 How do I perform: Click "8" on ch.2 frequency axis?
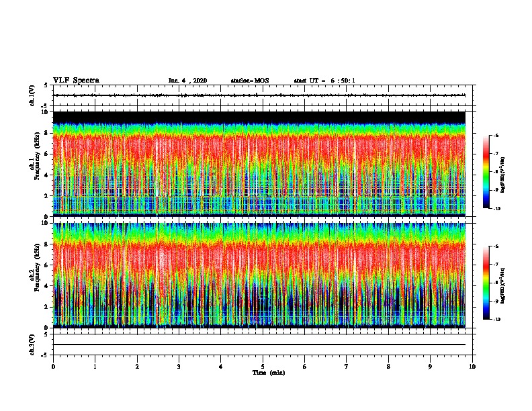pos(47,244)
